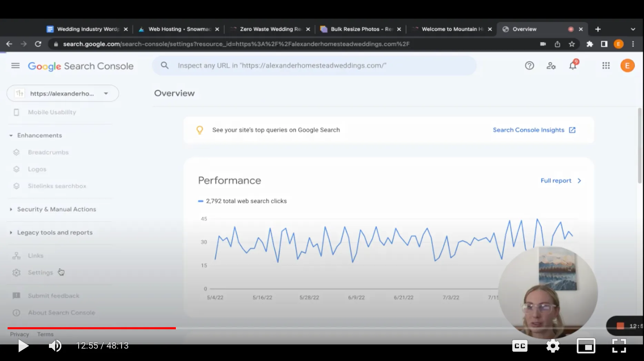Click the browser forward arrow

pyautogui.click(x=23, y=44)
